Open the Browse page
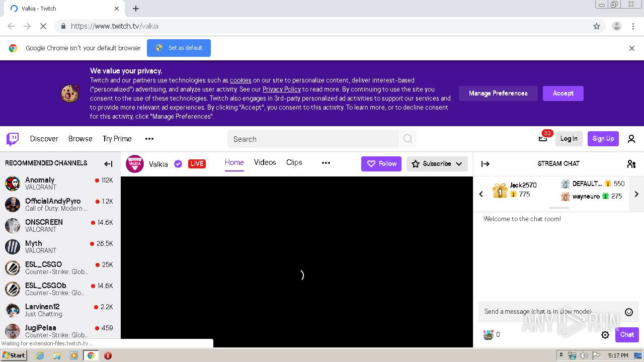This screenshot has width=644, height=362. pyautogui.click(x=80, y=139)
